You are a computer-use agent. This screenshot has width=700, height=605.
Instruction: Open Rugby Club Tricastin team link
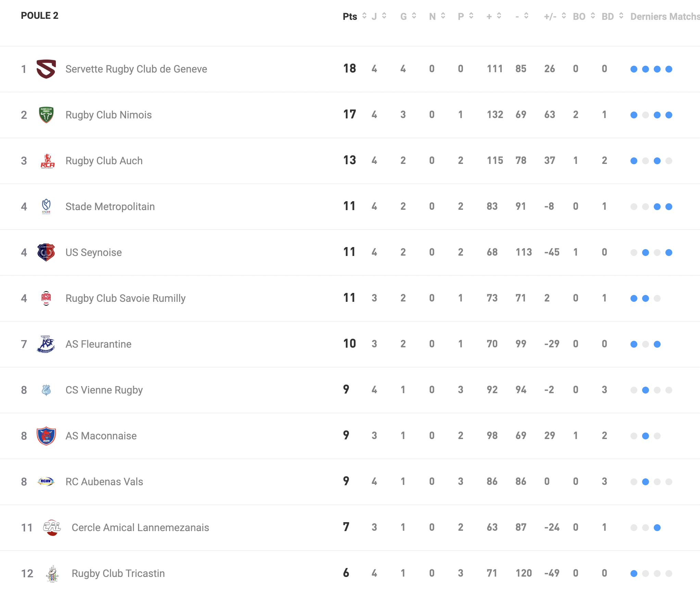(118, 573)
